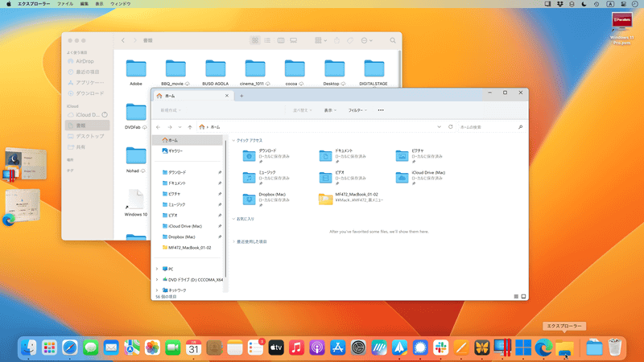Collapse the Quick Access section

click(233, 140)
